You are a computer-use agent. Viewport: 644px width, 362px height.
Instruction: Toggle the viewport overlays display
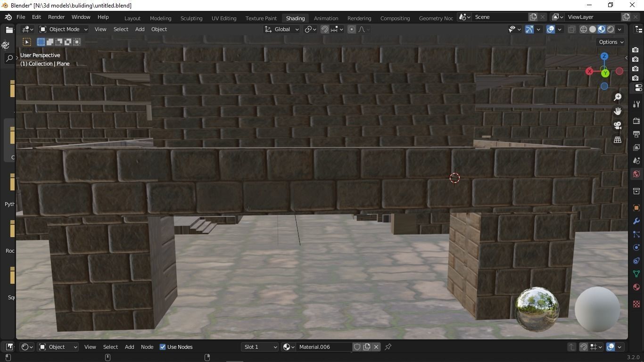click(551, 29)
